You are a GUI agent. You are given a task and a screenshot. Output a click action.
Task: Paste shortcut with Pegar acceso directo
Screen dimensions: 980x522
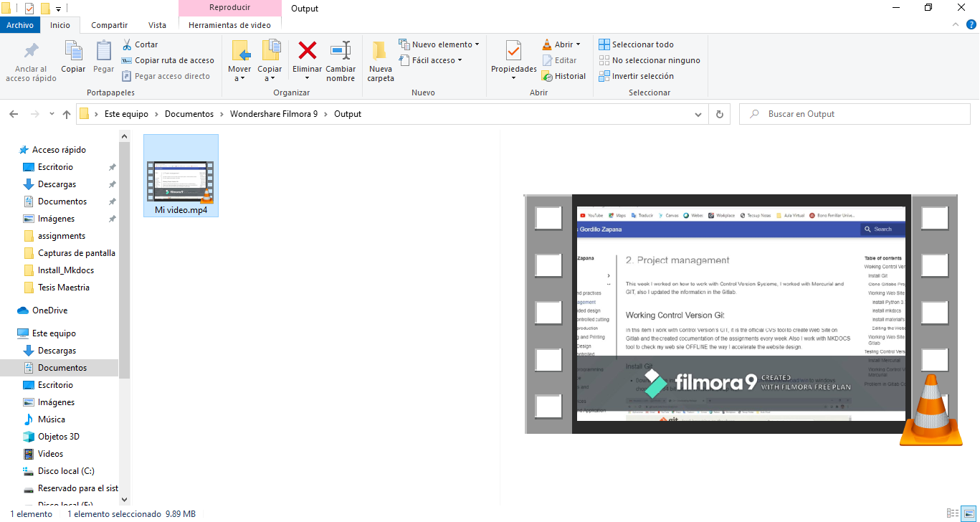pyautogui.click(x=166, y=76)
